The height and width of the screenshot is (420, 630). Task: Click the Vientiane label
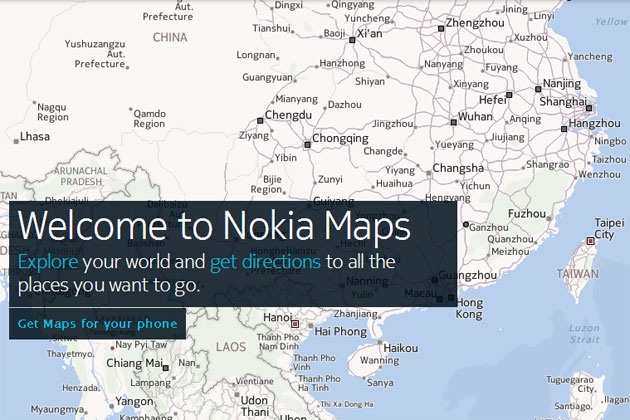click(x=254, y=381)
